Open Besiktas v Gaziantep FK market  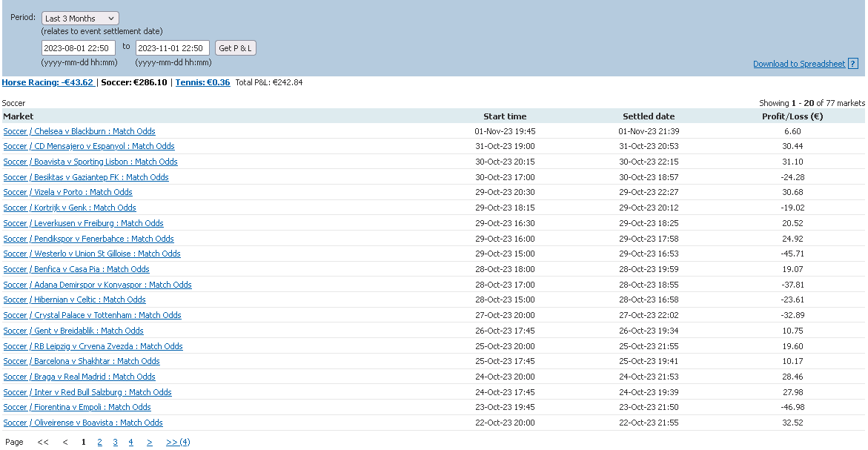[86, 177]
